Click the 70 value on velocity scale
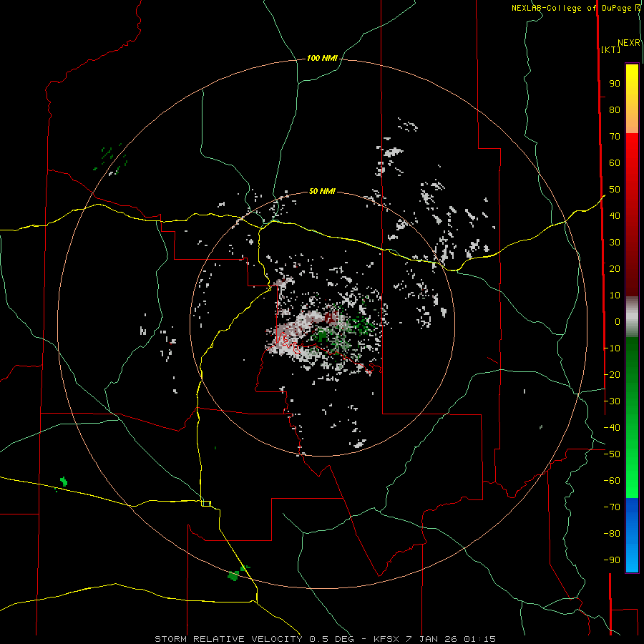644x644 pixels. tap(615, 137)
